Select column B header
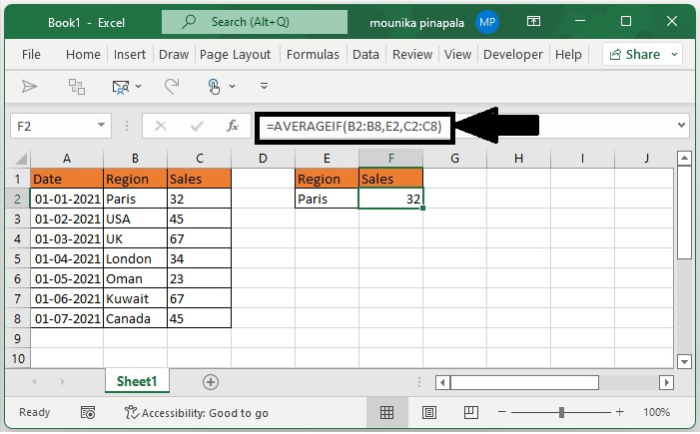Screen dimensions: 700x434 [x=135, y=158]
